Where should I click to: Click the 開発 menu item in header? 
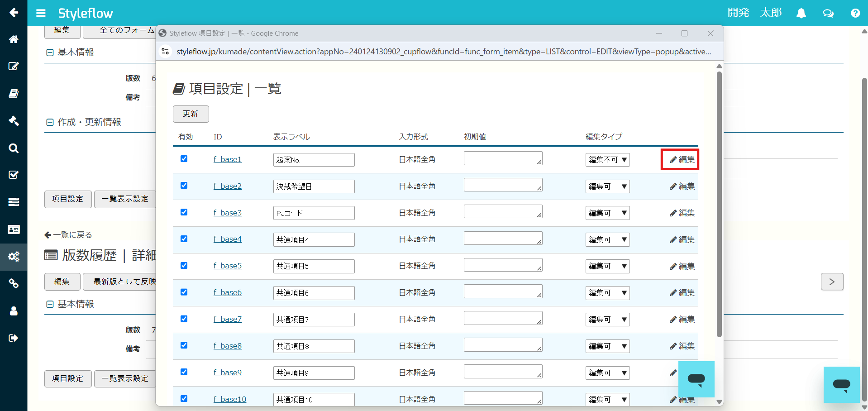click(x=738, y=13)
